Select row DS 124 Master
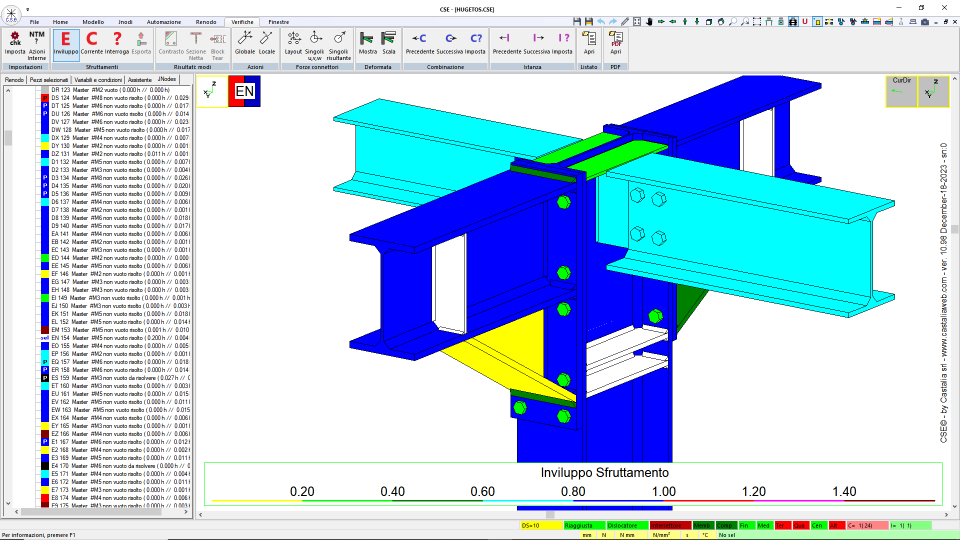Screen dimensions: 960x540 (120, 98)
